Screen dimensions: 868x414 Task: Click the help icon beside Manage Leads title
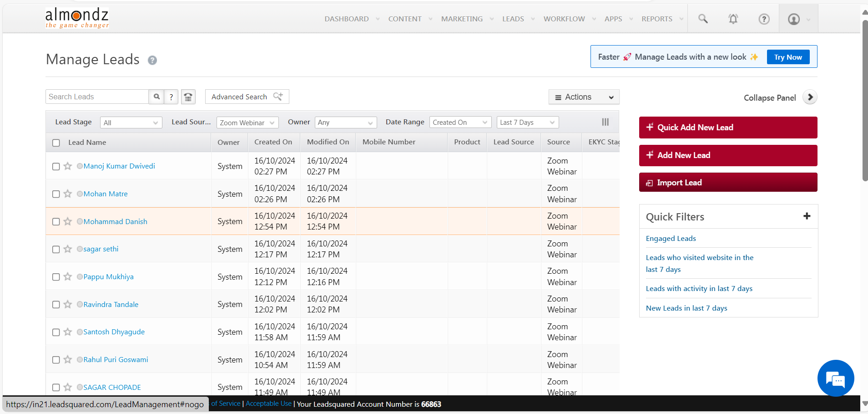(x=152, y=60)
